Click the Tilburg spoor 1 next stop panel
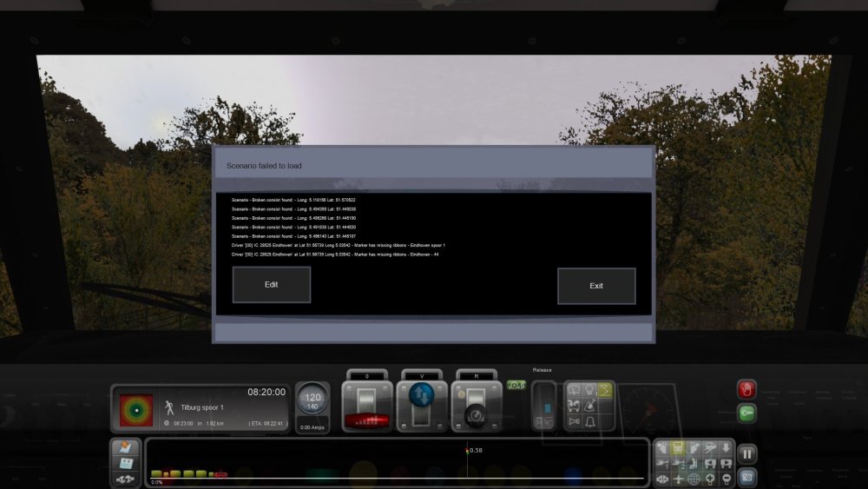This screenshot has height=489, width=868. click(x=200, y=407)
